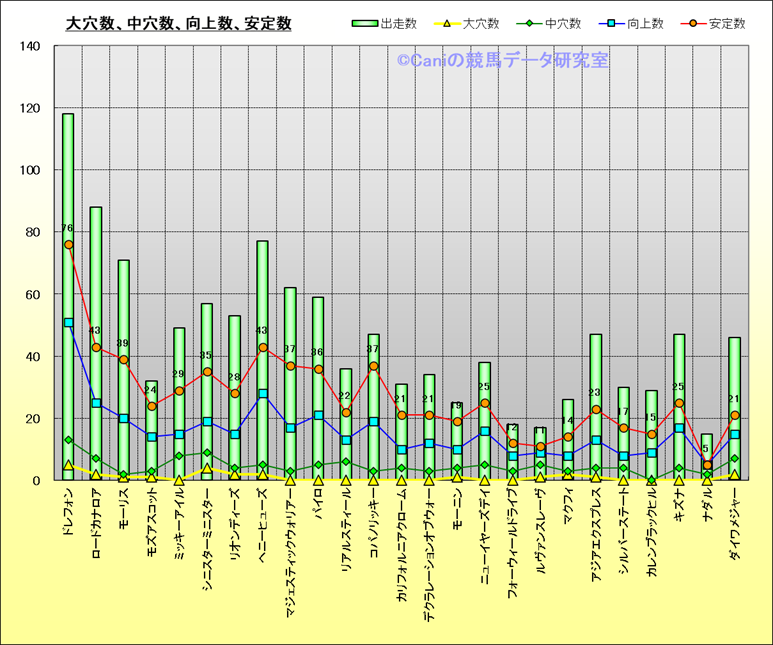Click the ダイワメジャー x-axis label

coord(735,528)
